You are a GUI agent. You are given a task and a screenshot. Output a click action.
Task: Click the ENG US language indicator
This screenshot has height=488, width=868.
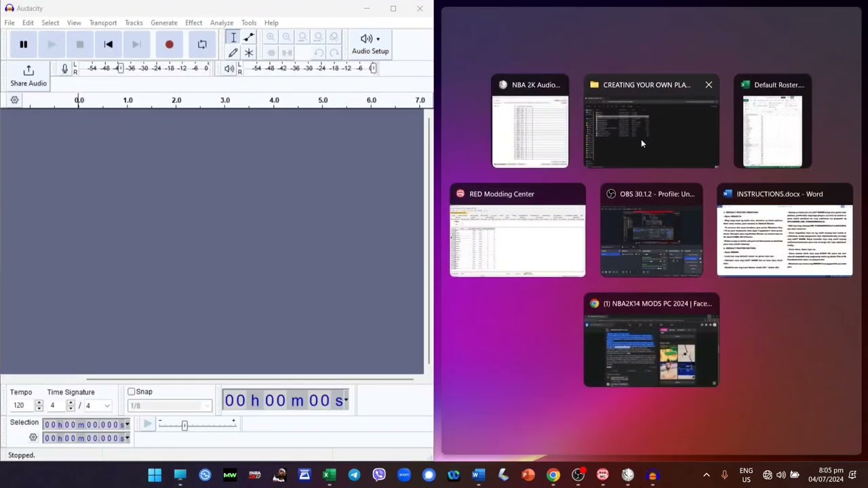(746, 475)
